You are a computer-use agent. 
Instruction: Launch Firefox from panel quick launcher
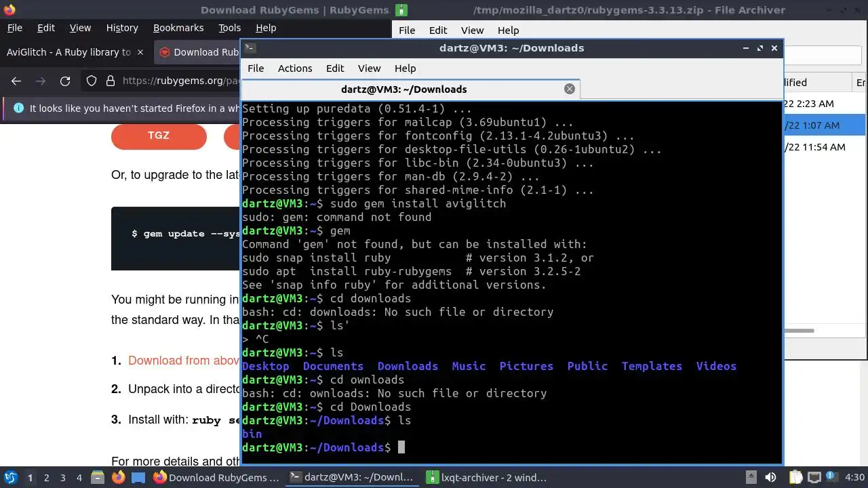118,477
